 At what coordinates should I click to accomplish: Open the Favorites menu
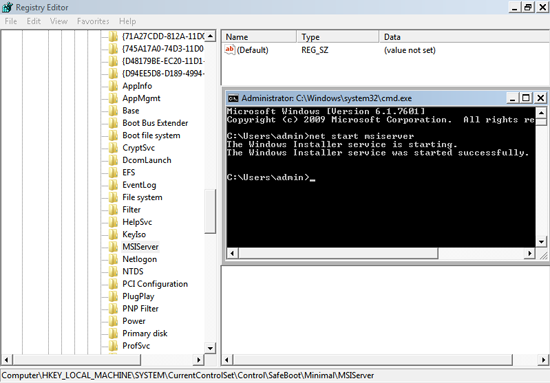pos(93,21)
